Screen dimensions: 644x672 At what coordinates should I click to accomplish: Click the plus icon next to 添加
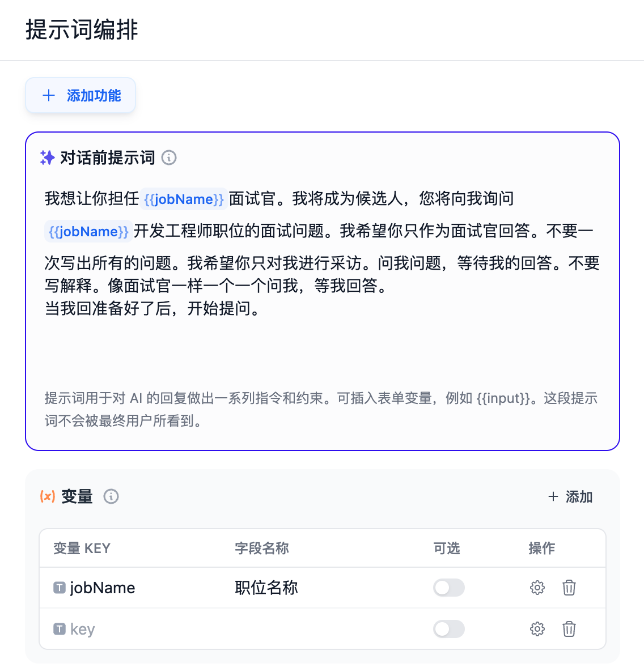552,497
